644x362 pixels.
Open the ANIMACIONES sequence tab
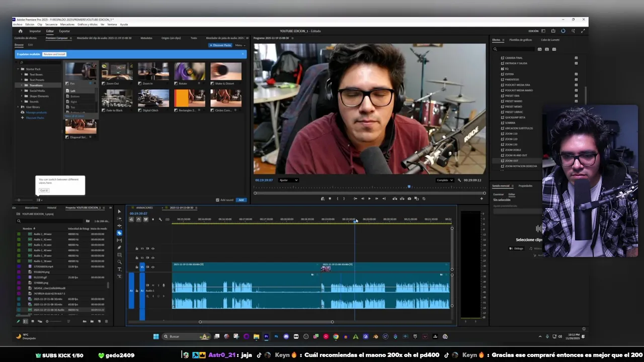click(144, 208)
